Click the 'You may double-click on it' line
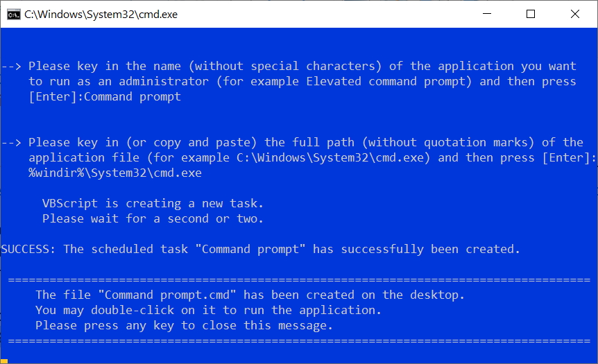The image size is (598, 364). pyautogui.click(x=209, y=310)
